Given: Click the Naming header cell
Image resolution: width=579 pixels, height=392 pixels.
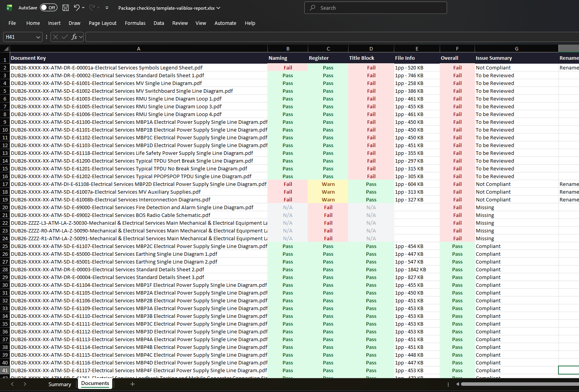Looking at the screenshot, I should (288, 58).
